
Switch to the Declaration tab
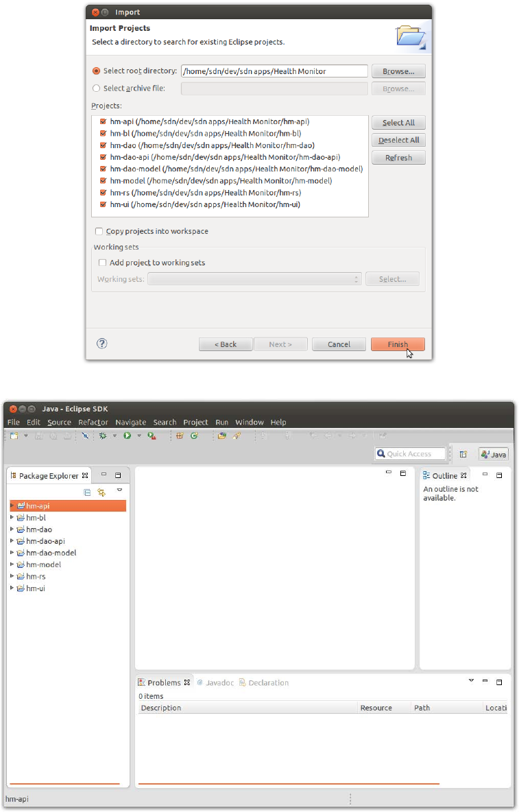(264, 682)
